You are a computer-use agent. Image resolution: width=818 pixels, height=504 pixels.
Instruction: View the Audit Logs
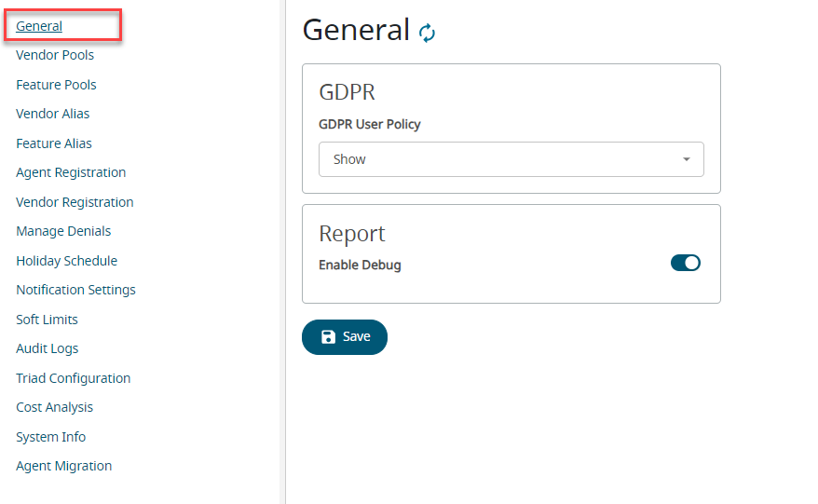pos(47,348)
